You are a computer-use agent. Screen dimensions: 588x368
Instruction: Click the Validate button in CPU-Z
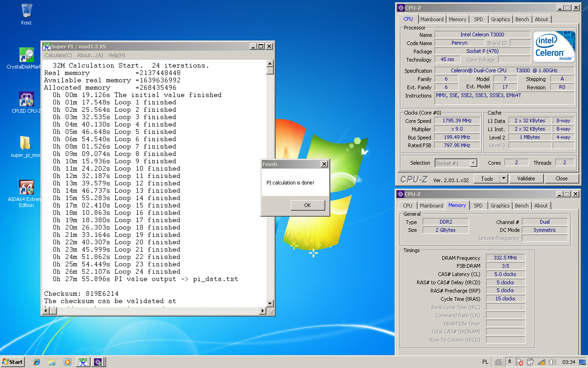click(x=526, y=178)
